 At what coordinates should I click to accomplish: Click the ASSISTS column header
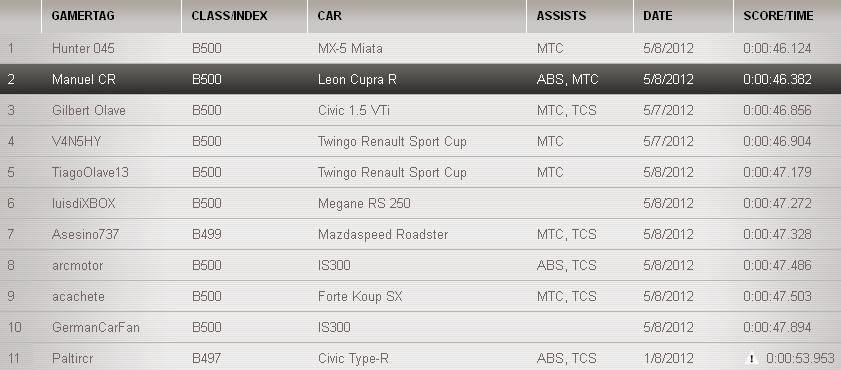point(562,16)
